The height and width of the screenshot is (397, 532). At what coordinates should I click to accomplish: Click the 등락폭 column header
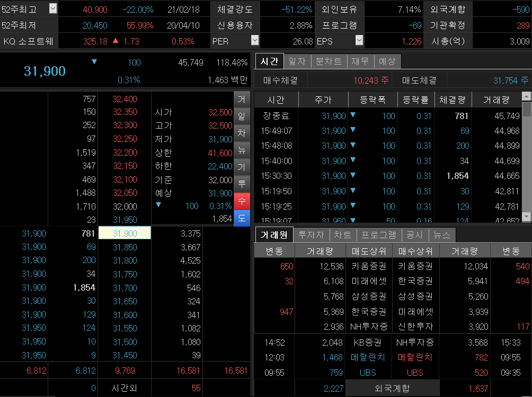[x=373, y=100]
